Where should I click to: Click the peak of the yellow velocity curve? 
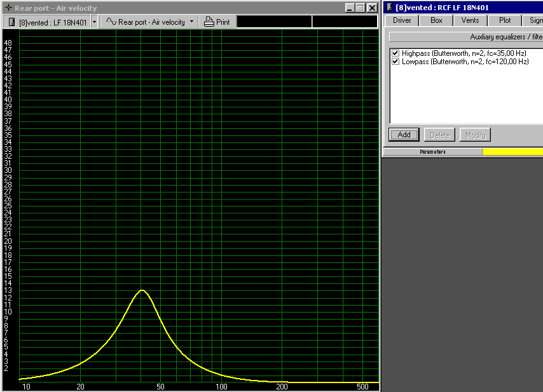point(142,290)
